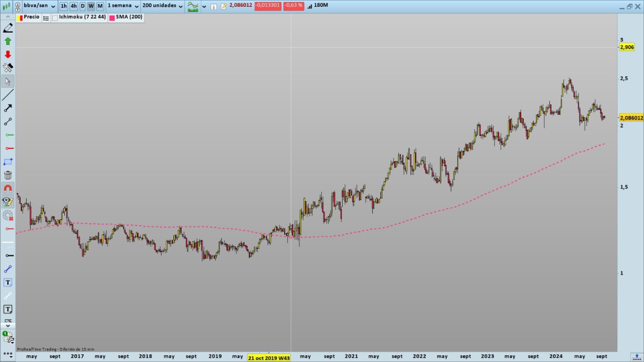Select the blue-framed T text tool
644x362 pixels.
(x=8, y=282)
